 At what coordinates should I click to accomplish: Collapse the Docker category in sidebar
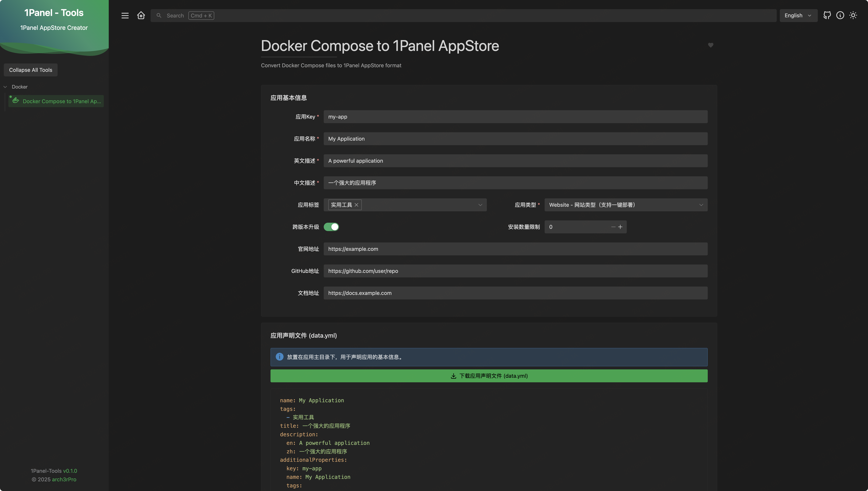click(5, 87)
